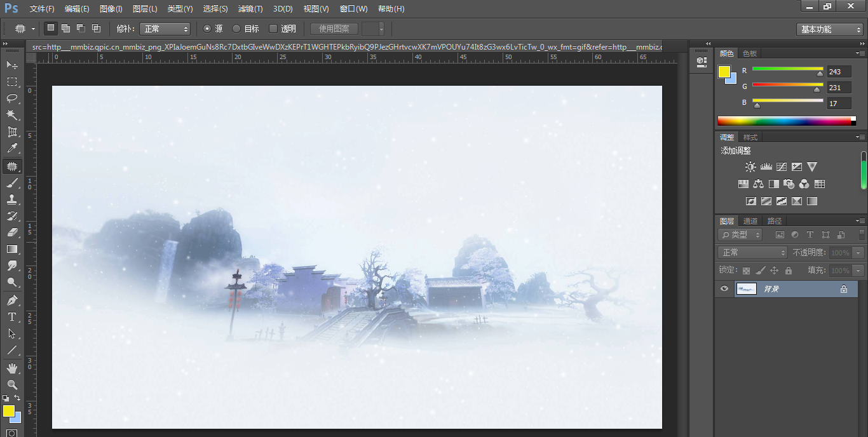This screenshot has height=437, width=868.
Task: Select the Eyedropper tool
Action: point(12,149)
